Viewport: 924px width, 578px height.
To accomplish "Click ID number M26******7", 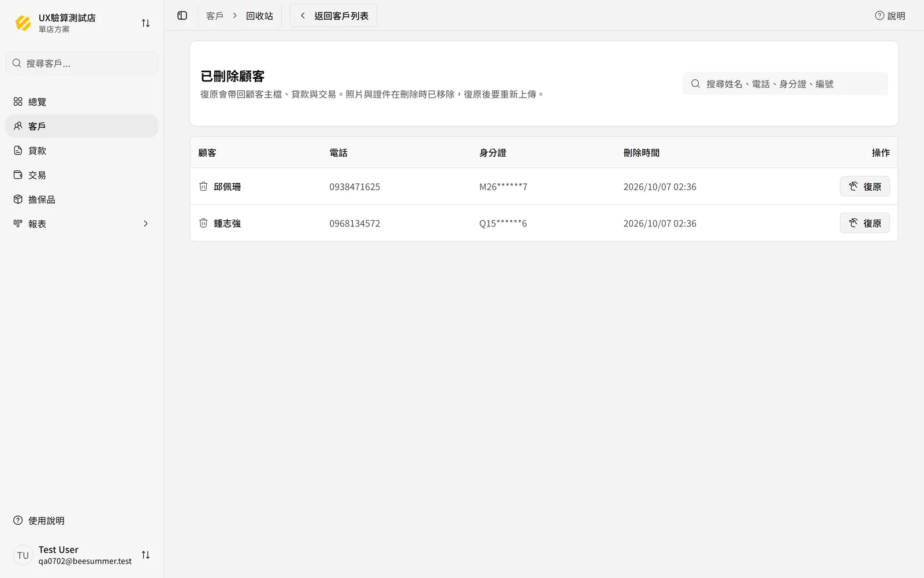I will [x=503, y=187].
